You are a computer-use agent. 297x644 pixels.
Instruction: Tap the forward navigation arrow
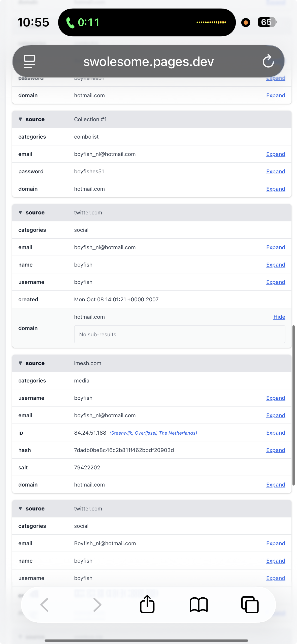click(97, 605)
